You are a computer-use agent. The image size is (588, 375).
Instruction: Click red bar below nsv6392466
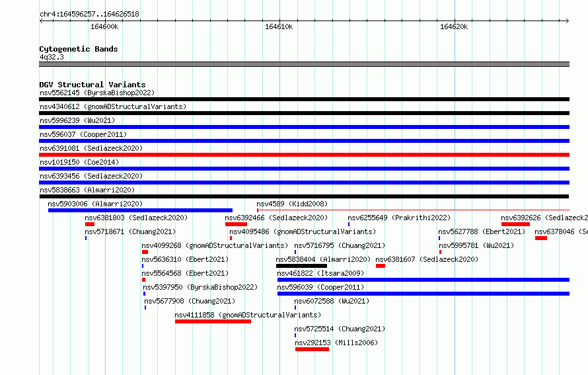(x=236, y=224)
